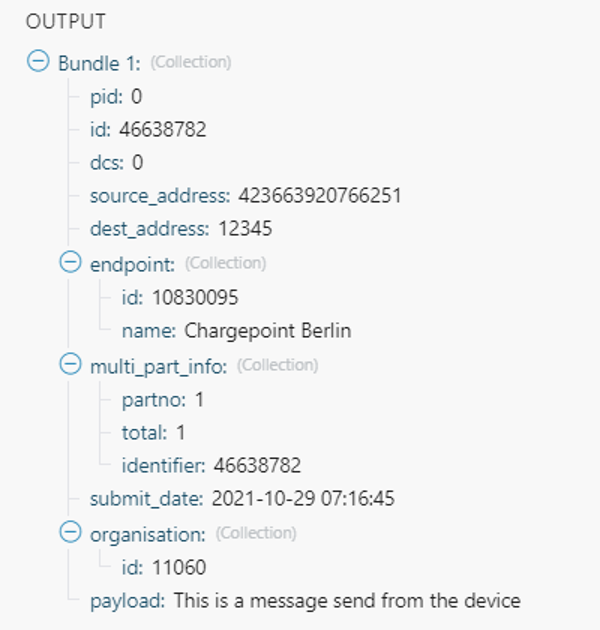Click the endpoint id value 10830095

point(195,297)
